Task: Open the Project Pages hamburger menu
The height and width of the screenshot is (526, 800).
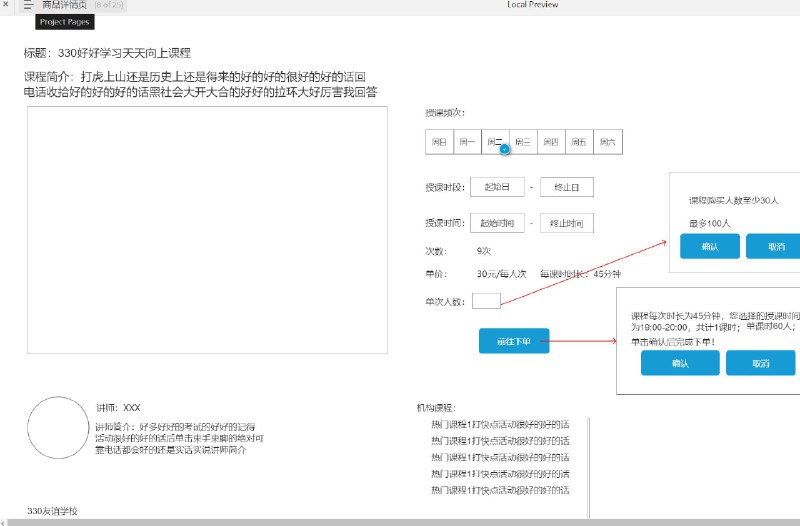Action: 28,5
